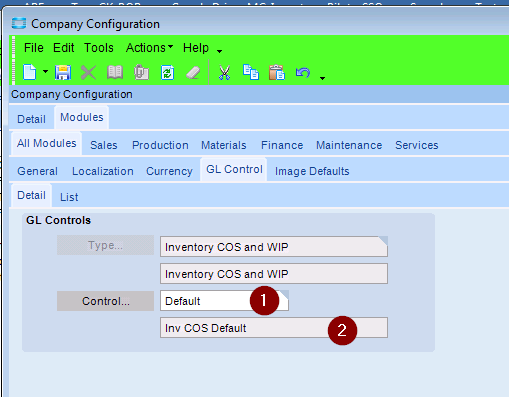Select the GL Control sub-tab
Image resolution: width=509 pixels, height=397 pixels.
click(234, 169)
